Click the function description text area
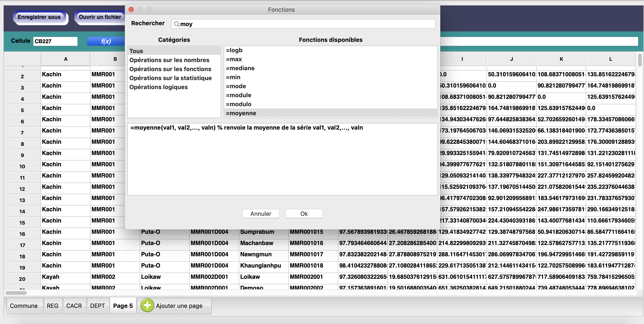This screenshot has height=324, width=644. pos(282,159)
